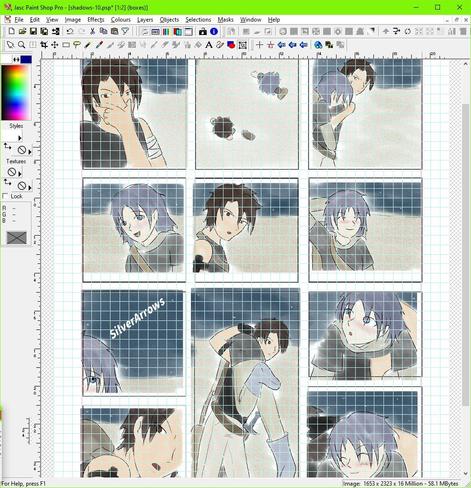Swap foreground and background styles arrow
Image resolution: width=471 pixels, height=488 pixels.
click(x=7, y=146)
